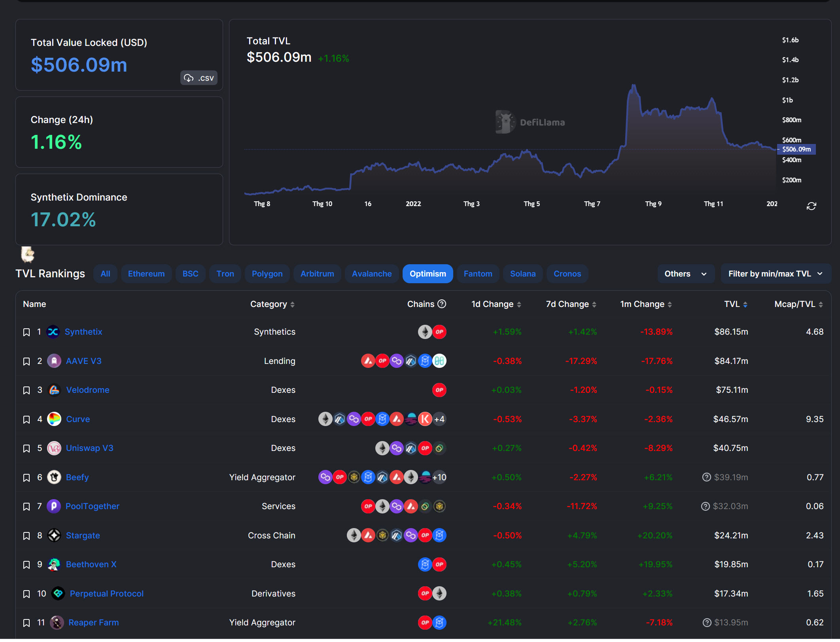Click the chart refresh icon

(x=811, y=206)
